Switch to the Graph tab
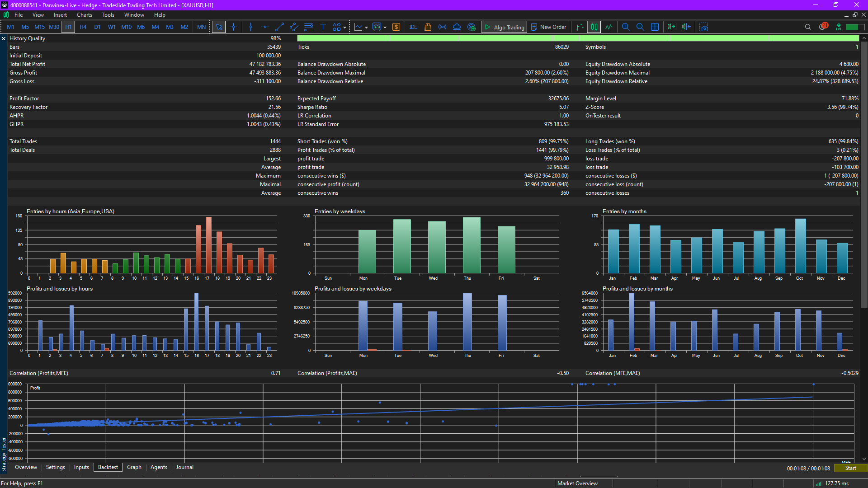The height and width of the screenshot is (488, 868). (134, 467)
